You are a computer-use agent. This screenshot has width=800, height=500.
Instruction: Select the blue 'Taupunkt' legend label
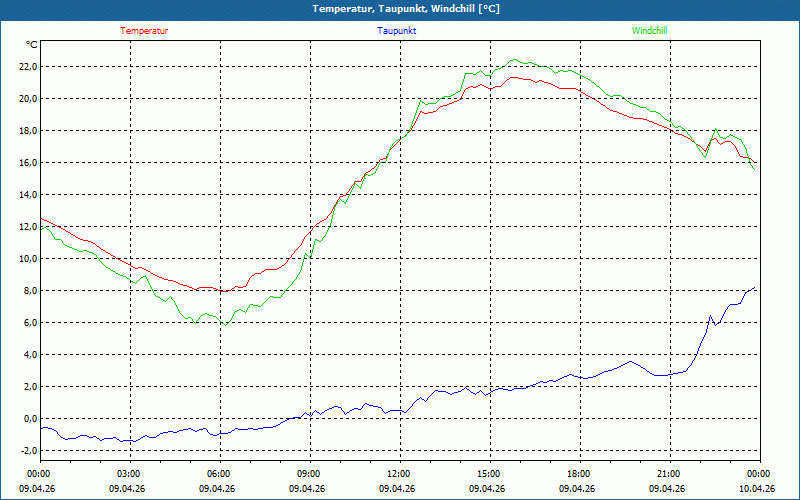[x=396, y=31]
